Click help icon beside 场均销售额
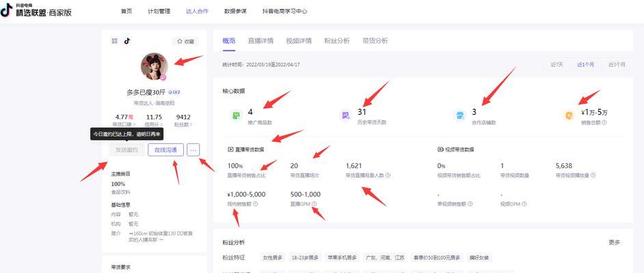The width and height of the screenshot is (644, 273). [256, 203]
